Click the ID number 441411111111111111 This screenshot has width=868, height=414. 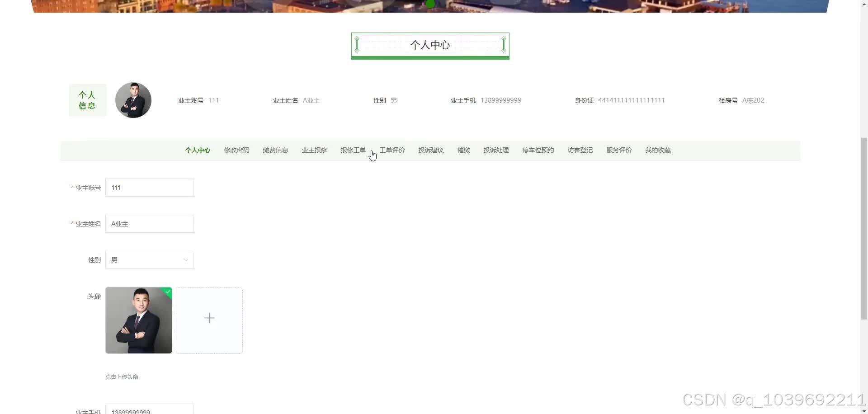[x=632, y=100]
